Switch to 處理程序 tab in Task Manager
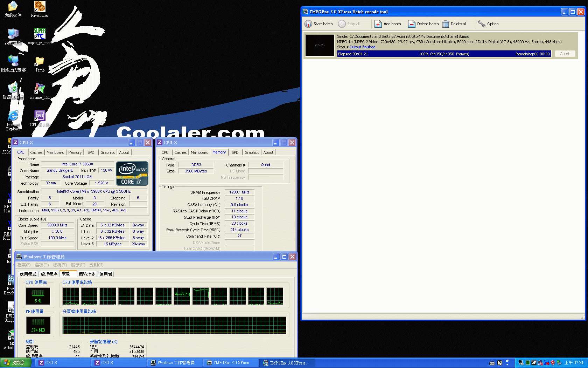The height and width of the screenshot is (368, 588). click(49, 274)
